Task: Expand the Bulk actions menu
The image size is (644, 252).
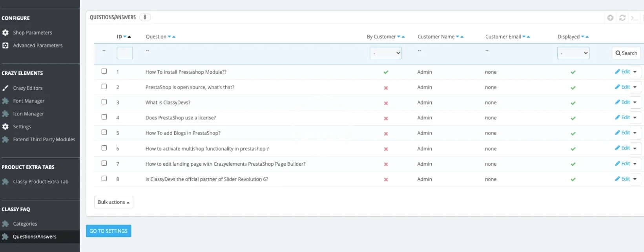Action: [x=113, y=202]
